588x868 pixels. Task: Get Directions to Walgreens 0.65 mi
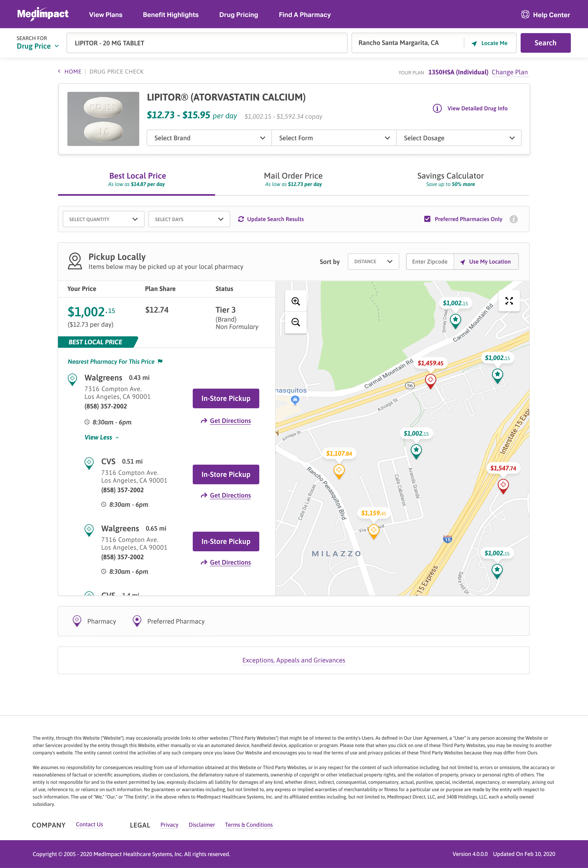(226, 563)
